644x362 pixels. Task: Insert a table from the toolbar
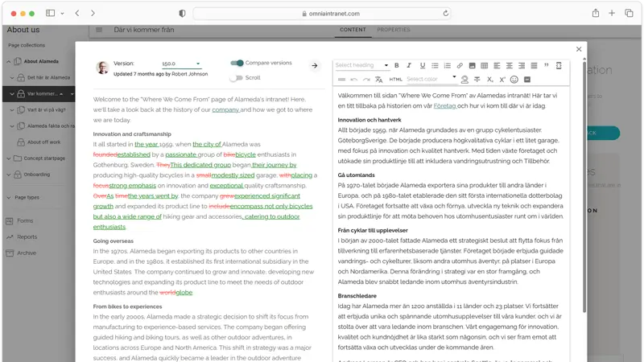coord(485,65)
